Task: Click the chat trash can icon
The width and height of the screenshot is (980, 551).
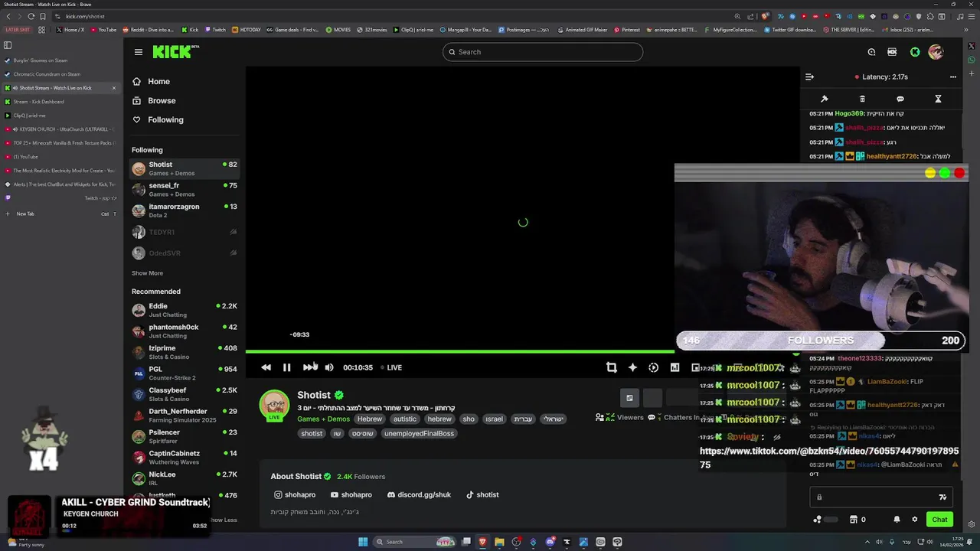Action: [x=862, y=99]
